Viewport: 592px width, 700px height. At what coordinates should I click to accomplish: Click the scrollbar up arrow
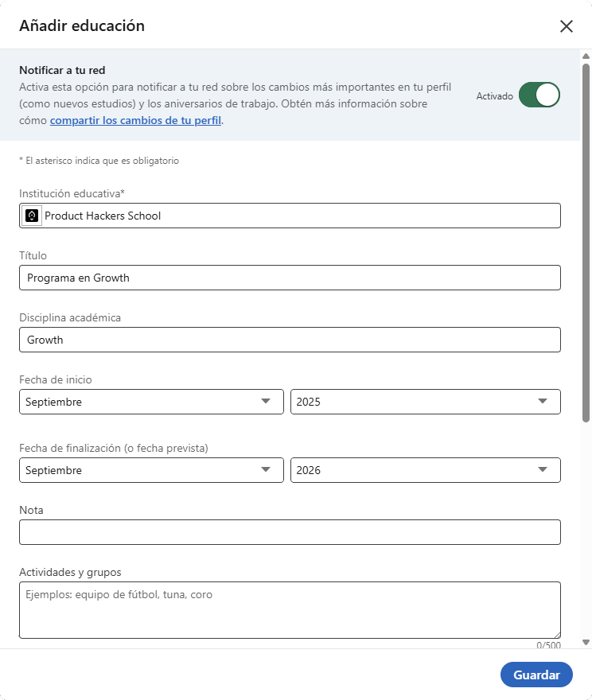coord(586,56)
